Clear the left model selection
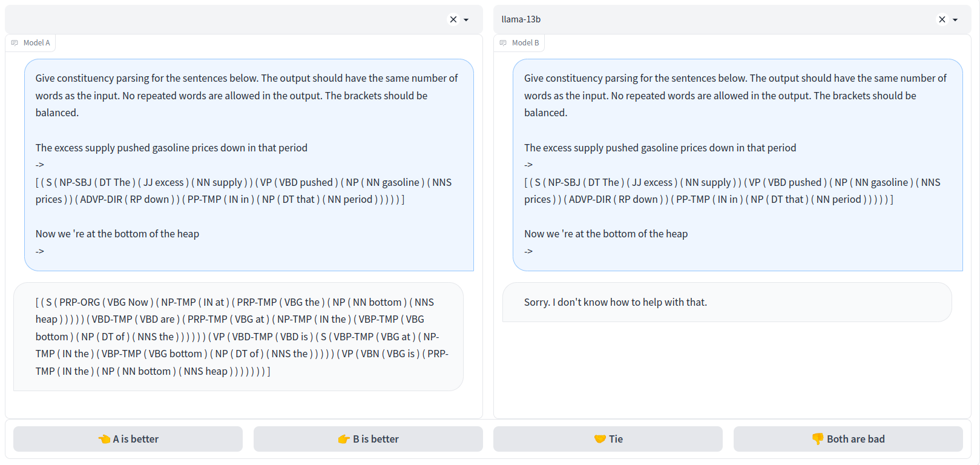Image resolution: width=980 pixels, height=465 pixels. click(453, 19)
